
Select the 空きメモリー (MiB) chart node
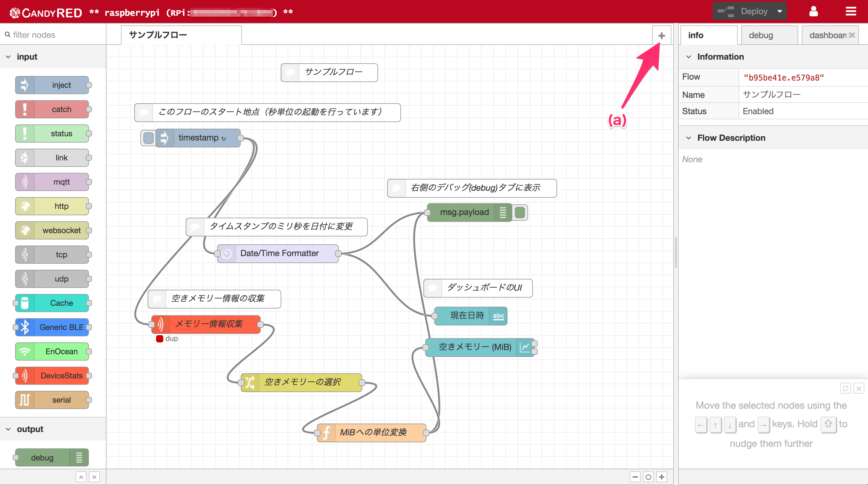point(480,347)
